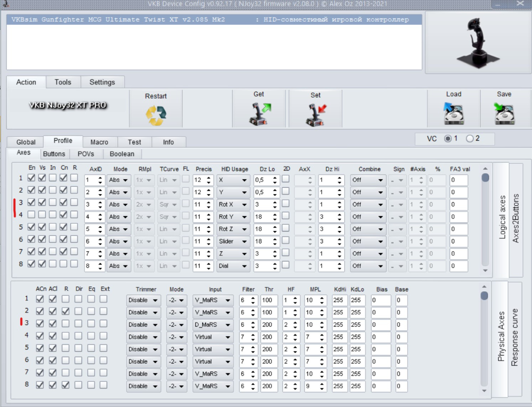Select the VKBsim Gunfighter device entry
The height and width of the screenshot is (407, 532).
(x=214, y=20)
